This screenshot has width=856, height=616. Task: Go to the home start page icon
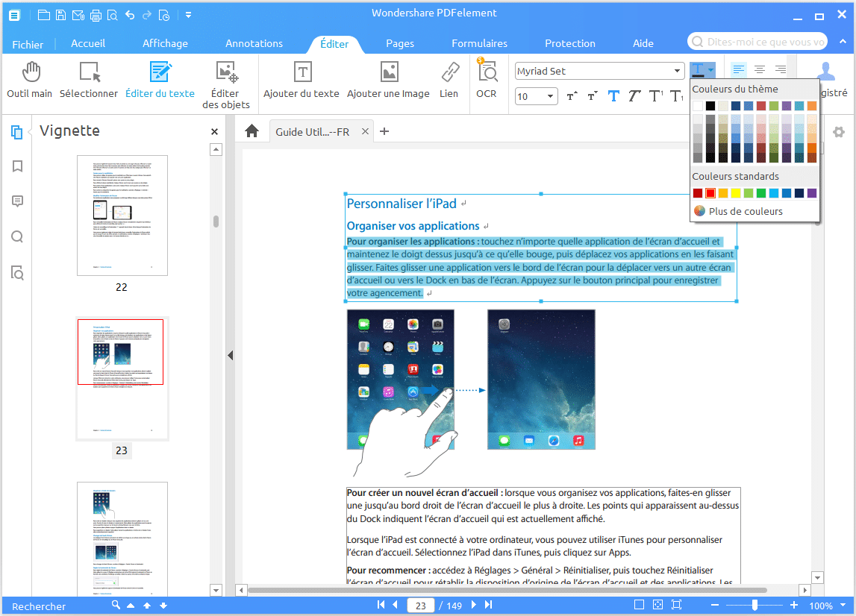(x=252, y=131)
